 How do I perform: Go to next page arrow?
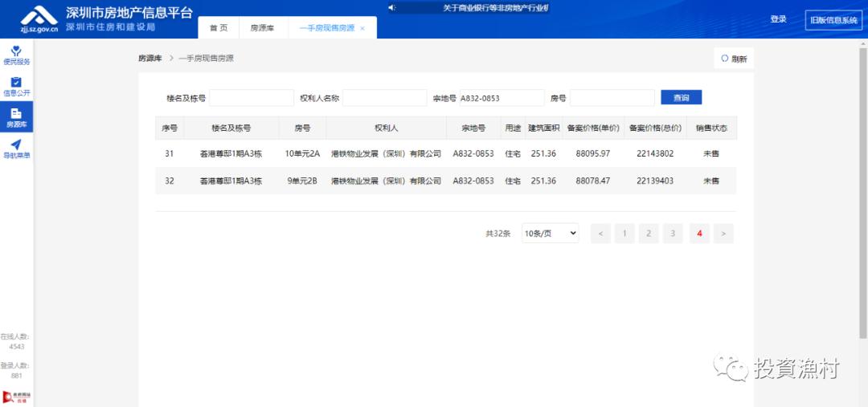723,234
